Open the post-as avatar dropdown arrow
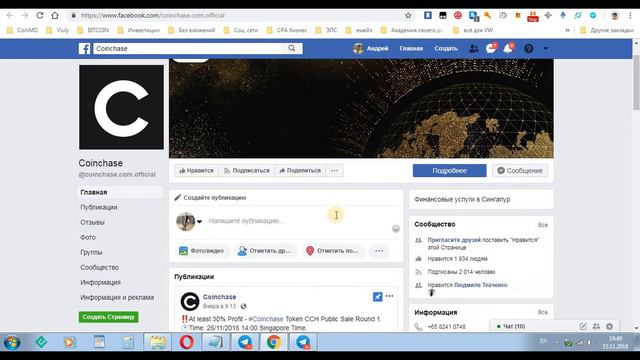640x360 pixels. coord(199,222)
